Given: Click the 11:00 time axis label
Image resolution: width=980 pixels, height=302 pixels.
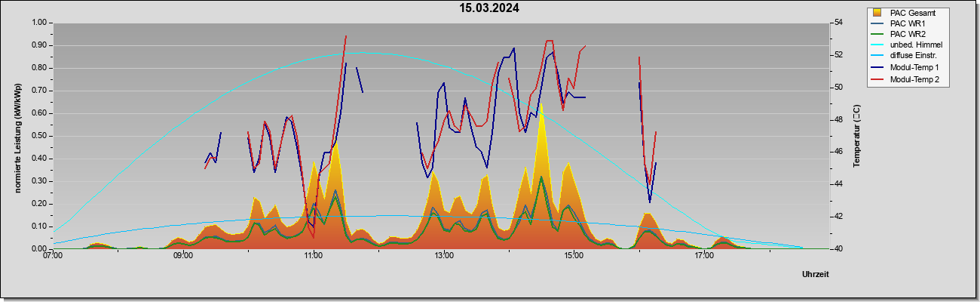Looking at the screenshot, I should tap(314, 256).
